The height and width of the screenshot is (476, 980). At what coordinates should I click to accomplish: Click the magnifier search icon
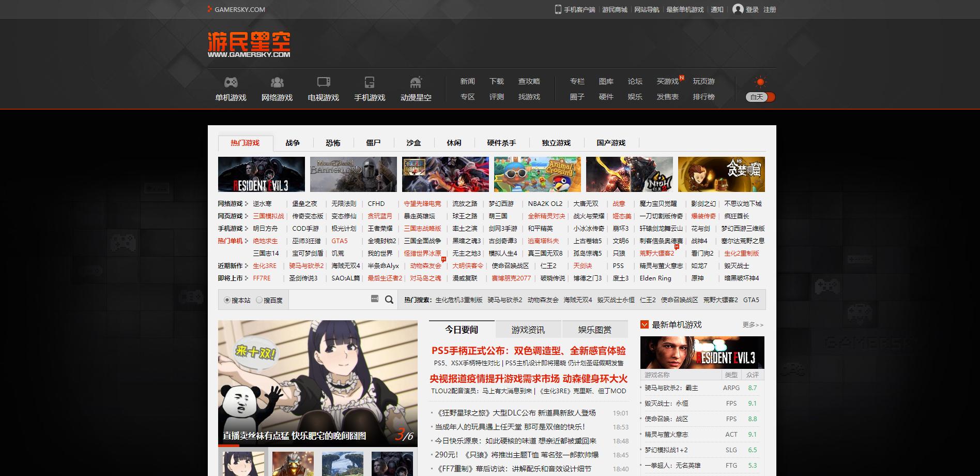click(389, 300)
